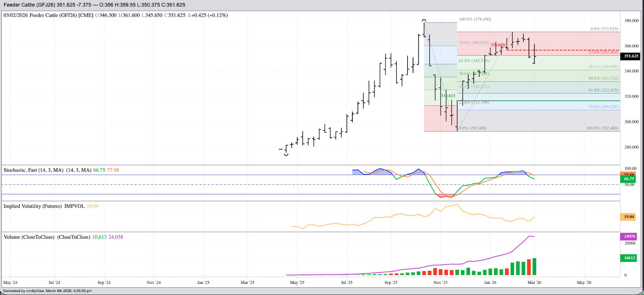644x295 pixels.
Task: Click the red 356.650 price level label
Action: point(498,45)
